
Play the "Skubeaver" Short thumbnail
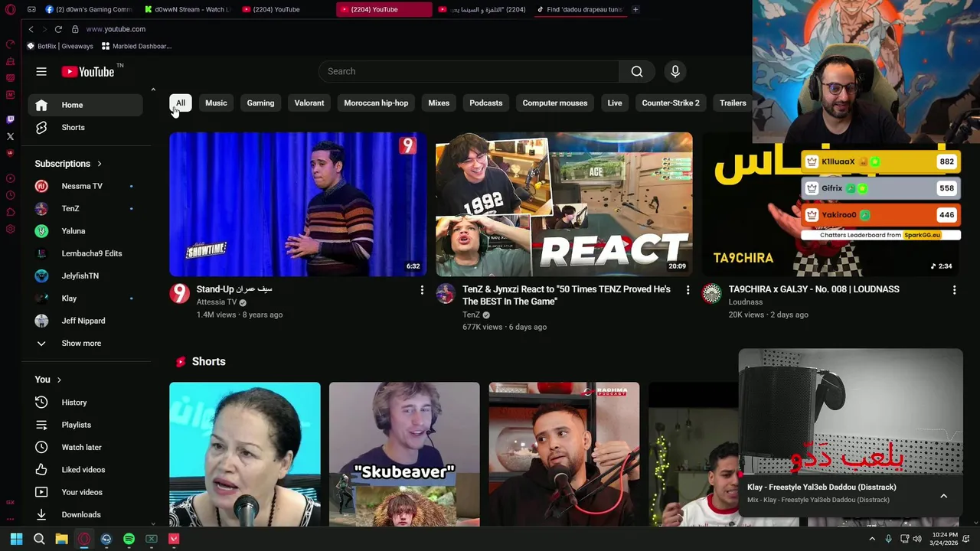404,455
